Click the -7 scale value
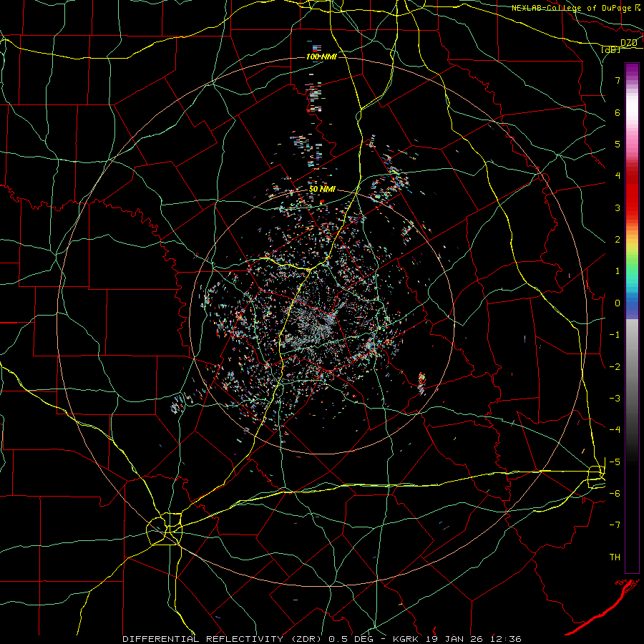Image resolution: width=644 pixels, height=644 pixels. [615, 525]
